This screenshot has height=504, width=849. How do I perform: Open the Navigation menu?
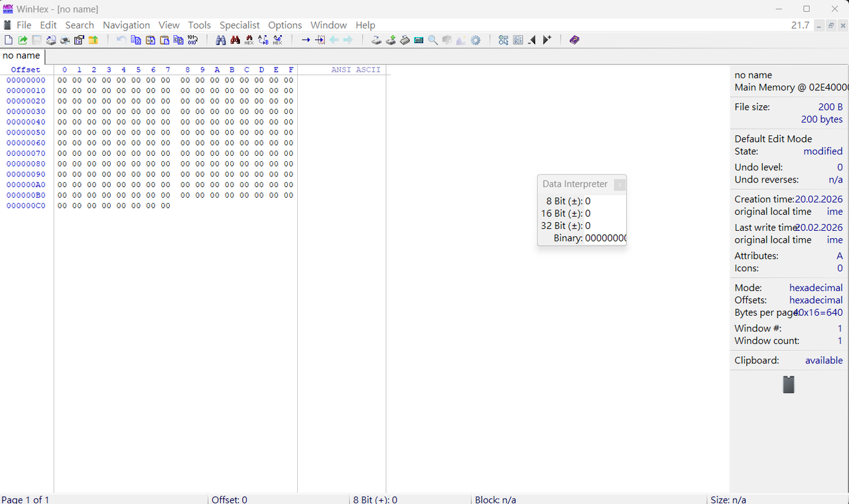click(x=126, y=25)
